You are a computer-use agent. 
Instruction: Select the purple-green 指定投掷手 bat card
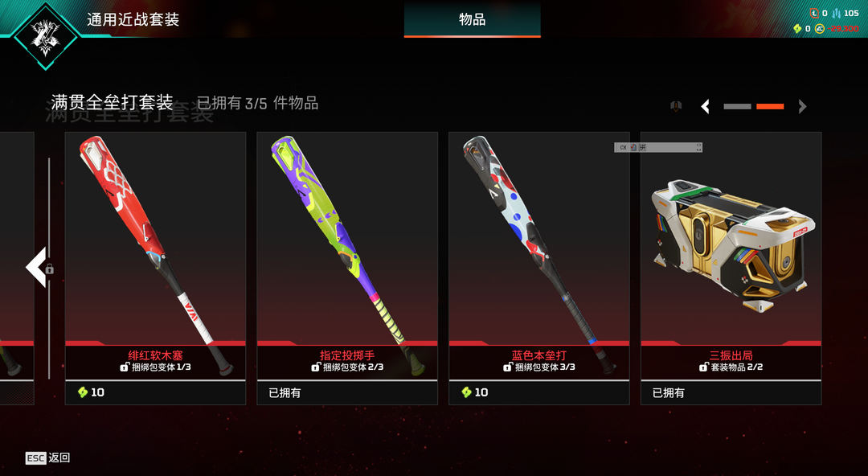(347, 269)
